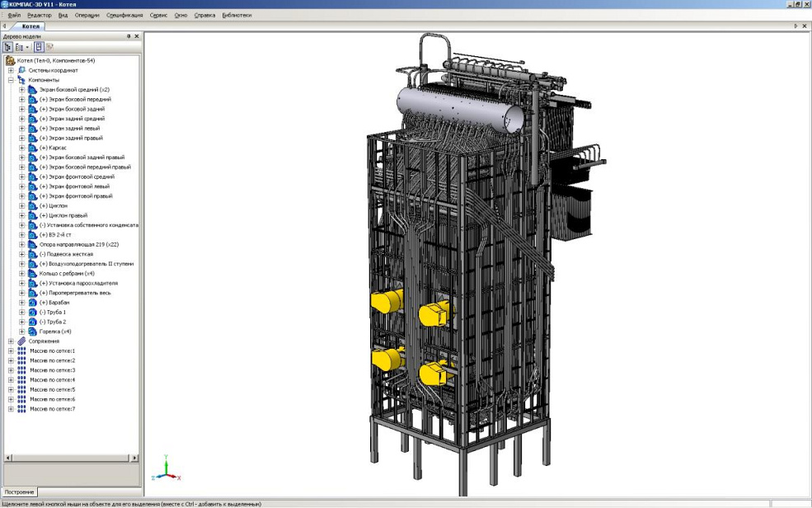812x508 pixels.
Task: Select the Системы координат icon
Action: 21,70
